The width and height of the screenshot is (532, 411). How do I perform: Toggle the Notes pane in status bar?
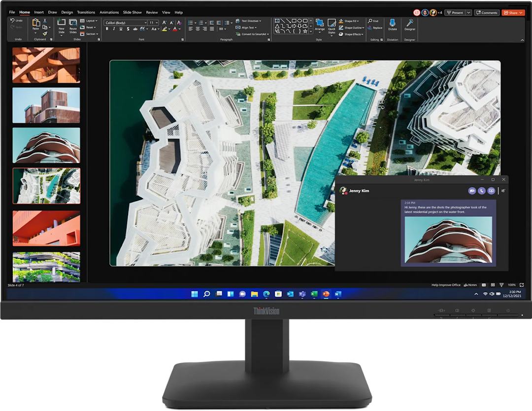(470, 285)
